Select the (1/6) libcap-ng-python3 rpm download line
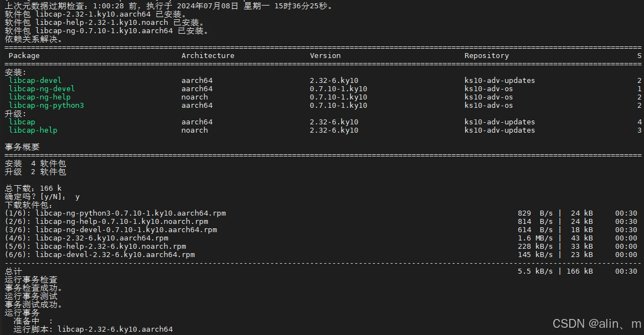644x335 pixels. coord(115,213)
